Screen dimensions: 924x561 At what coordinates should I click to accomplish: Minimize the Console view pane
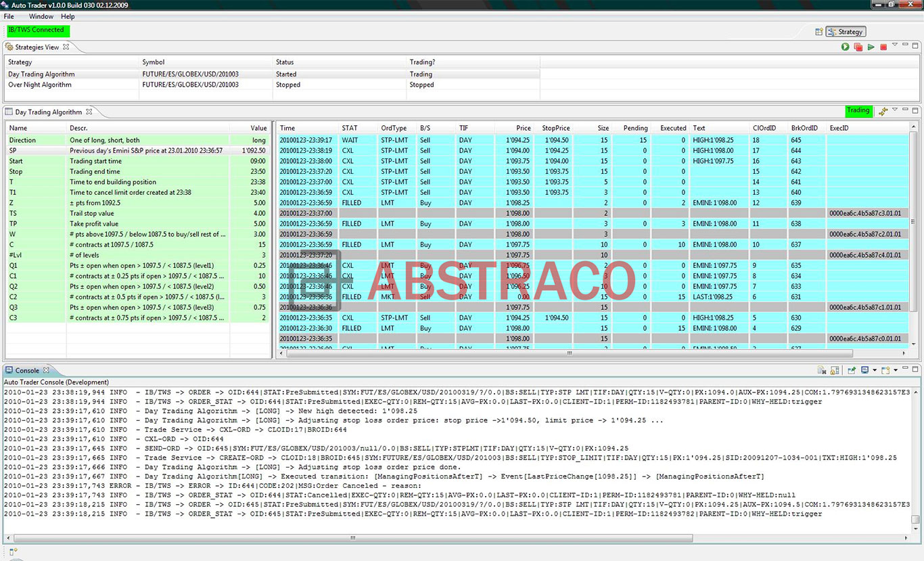[906, 369]
